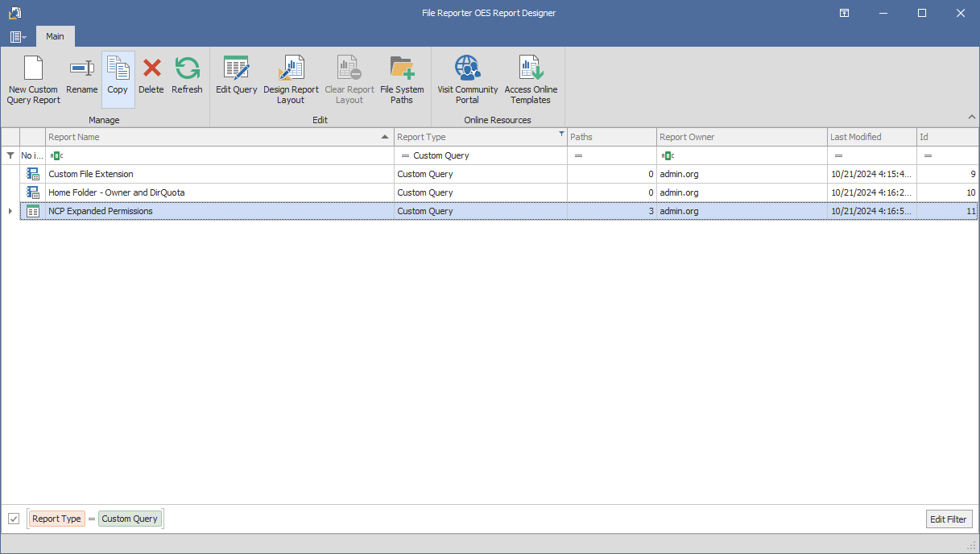Image resolution: width=980 pixels, height=554 pixels.
Task: Click the New Custom Query Report icon
Action: 33,69
